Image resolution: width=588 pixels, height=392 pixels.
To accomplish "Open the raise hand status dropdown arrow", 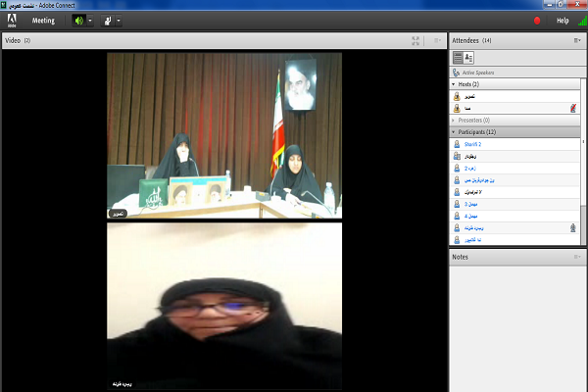I will [x=119, y=20].
